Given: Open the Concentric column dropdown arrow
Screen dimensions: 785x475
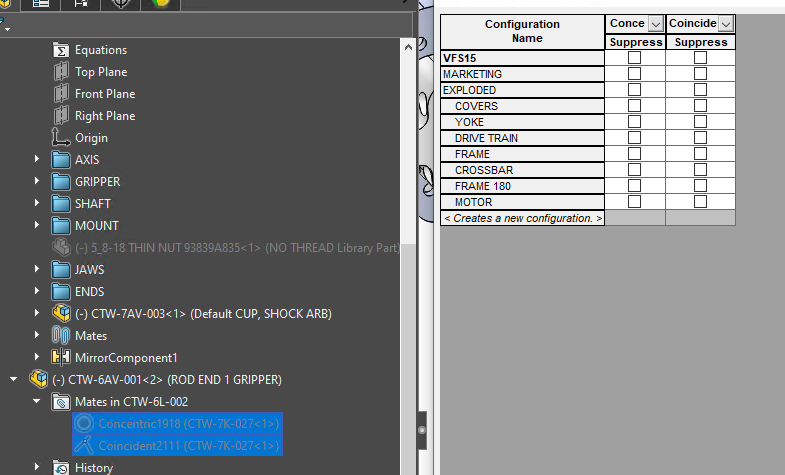Looking at the screenshot, I should pos(655,24).
